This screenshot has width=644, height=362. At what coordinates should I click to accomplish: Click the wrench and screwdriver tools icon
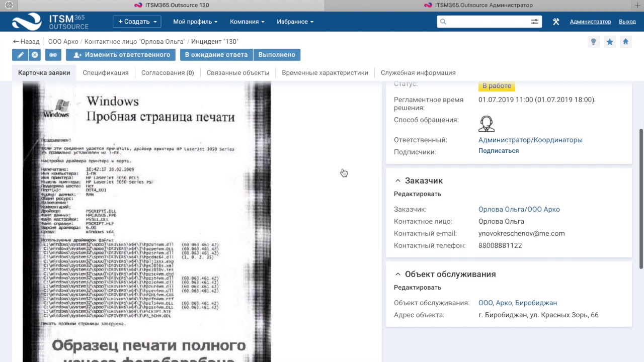556,22
